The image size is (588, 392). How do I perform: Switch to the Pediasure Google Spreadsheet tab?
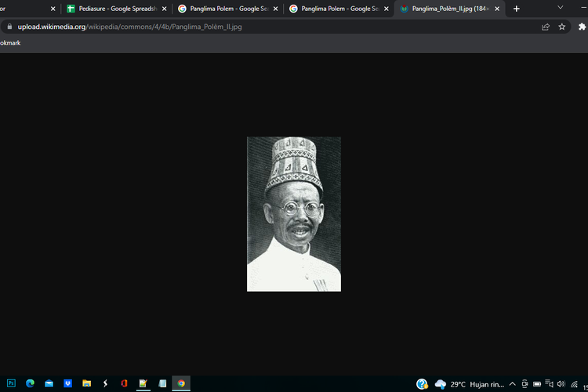coord(116,9)
